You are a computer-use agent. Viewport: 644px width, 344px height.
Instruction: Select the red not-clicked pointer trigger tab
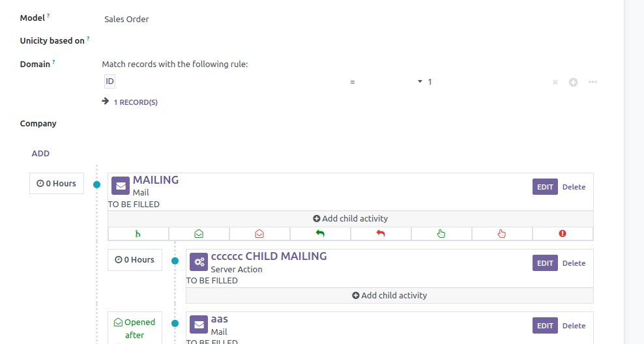[502, 234]
